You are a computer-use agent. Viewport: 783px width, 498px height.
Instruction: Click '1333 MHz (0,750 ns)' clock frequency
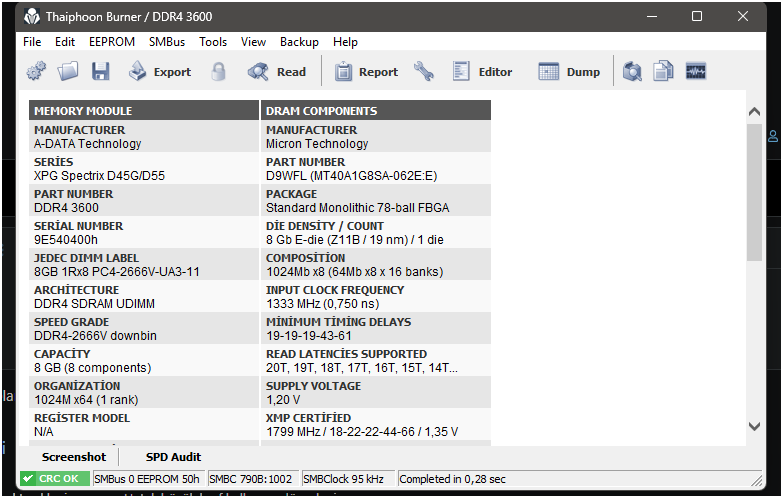[323, 304]
